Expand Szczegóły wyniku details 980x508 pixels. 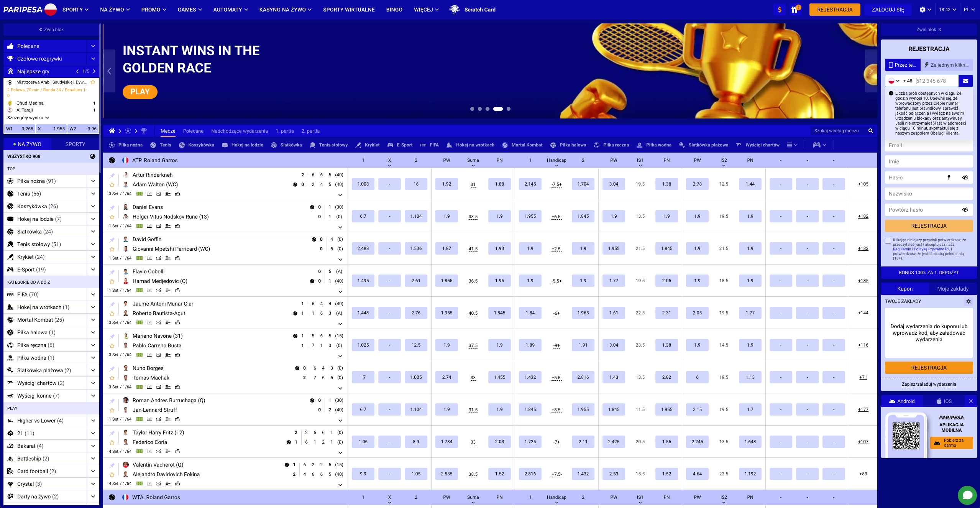click(x=28, y=118)
